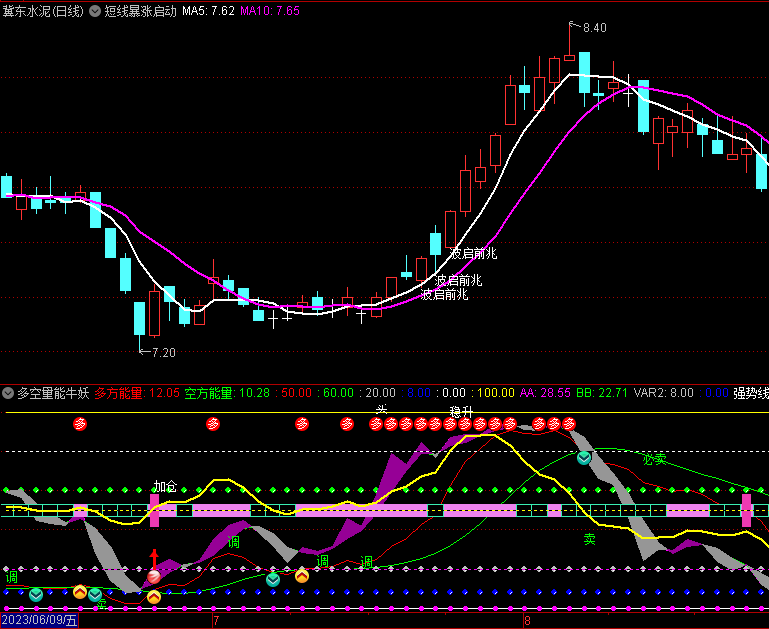
Task: Click the white 20.00 parameter value
Action: pos(381,393)
